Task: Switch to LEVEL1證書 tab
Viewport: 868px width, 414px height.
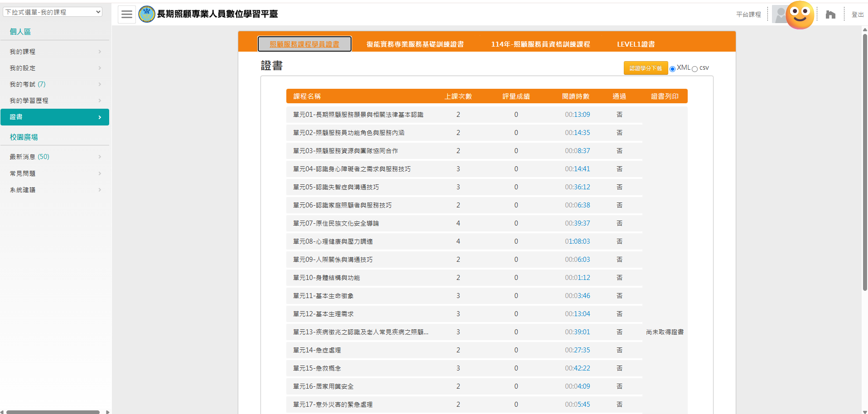Action: click(x=636, y=44)
